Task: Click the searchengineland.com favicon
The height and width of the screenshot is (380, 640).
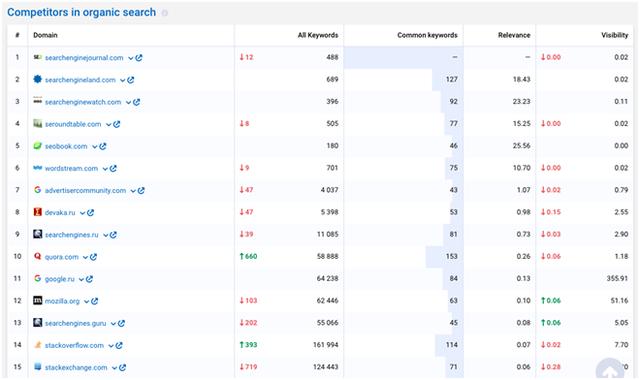Action: [38, 79]
